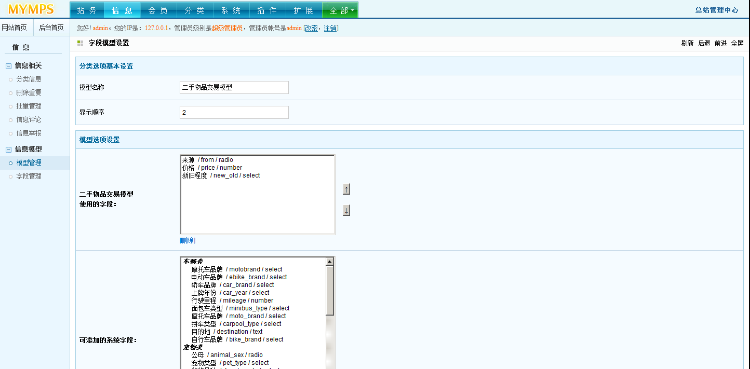Click the move-down arrow button

click(346, 210)
